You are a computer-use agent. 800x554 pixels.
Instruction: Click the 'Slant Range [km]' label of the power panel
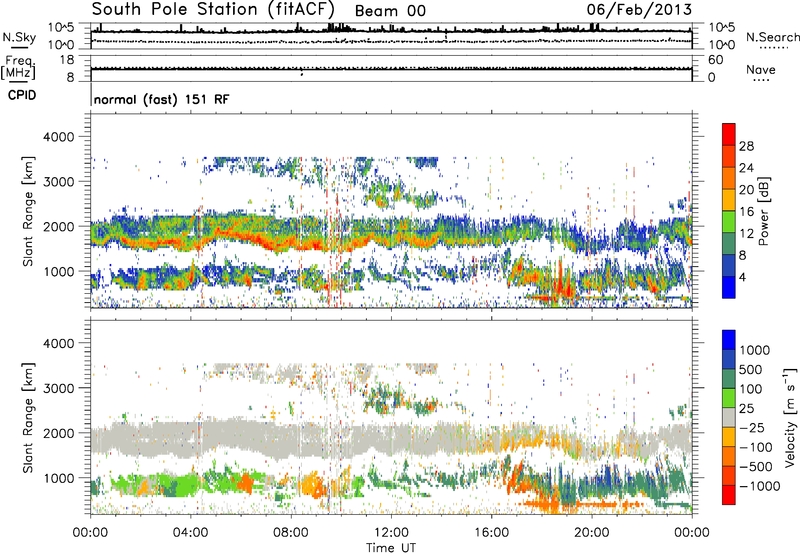click(x=28, y=211)
